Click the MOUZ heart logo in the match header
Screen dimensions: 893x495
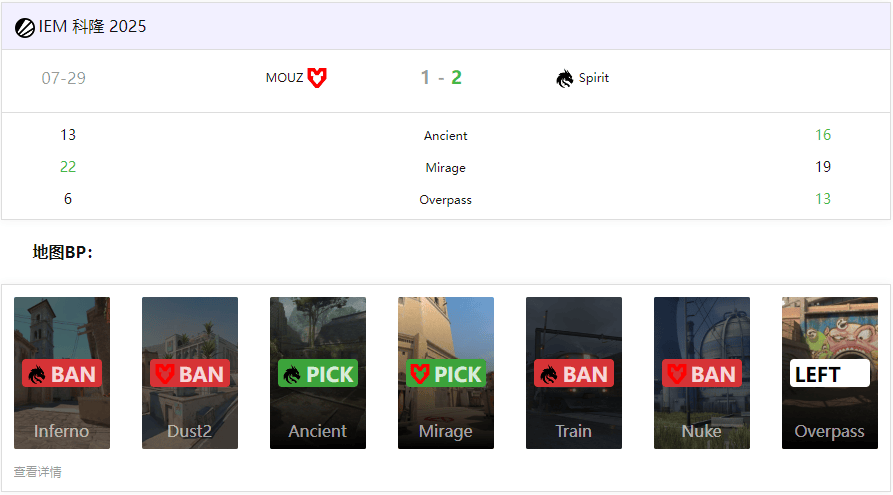pyautogui.click(x=317, y=77)
